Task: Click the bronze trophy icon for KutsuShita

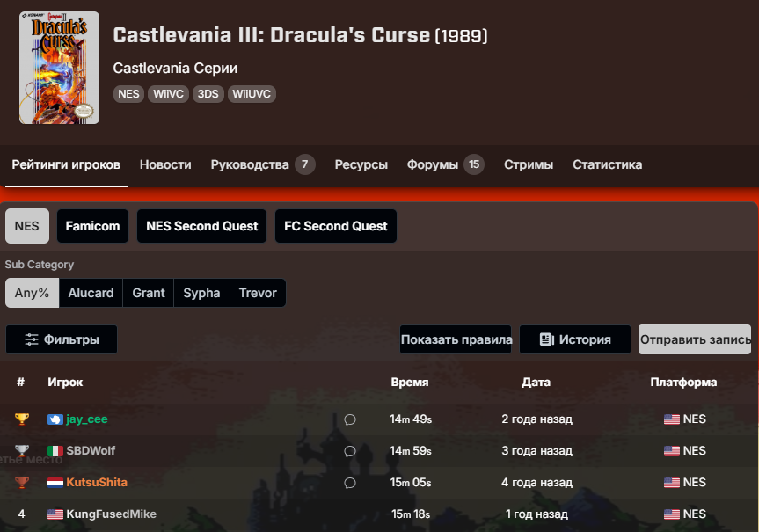Action: tap(22, 482)
